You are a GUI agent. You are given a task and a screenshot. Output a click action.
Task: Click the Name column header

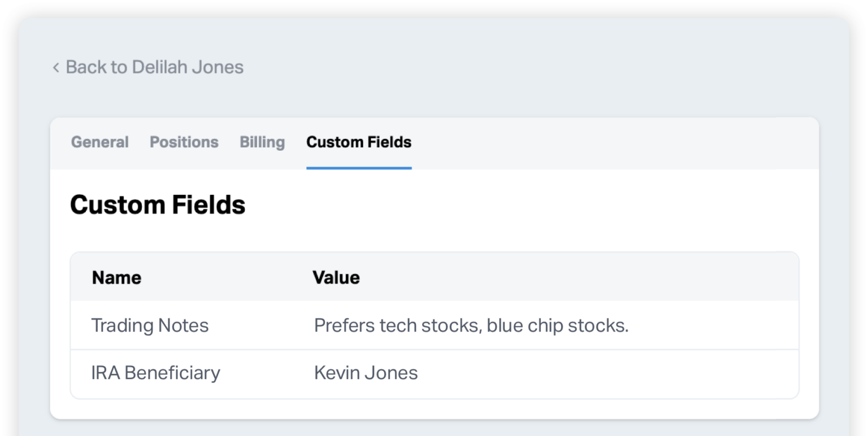coord(116,277)
